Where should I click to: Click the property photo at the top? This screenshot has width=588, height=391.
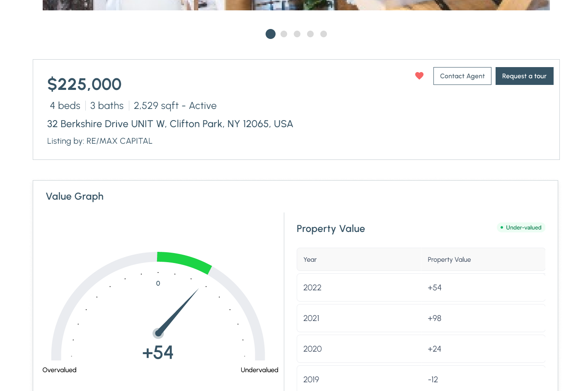pos(296,5)
